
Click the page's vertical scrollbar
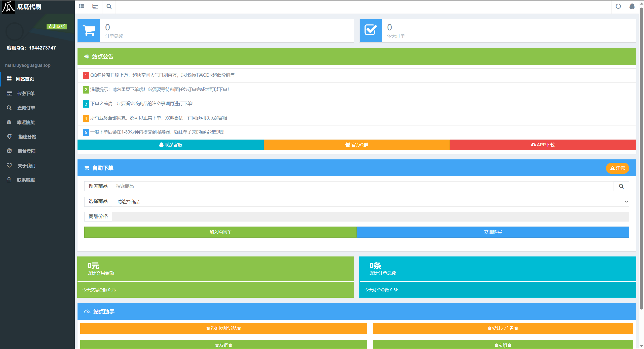click(x=641, y=158)
